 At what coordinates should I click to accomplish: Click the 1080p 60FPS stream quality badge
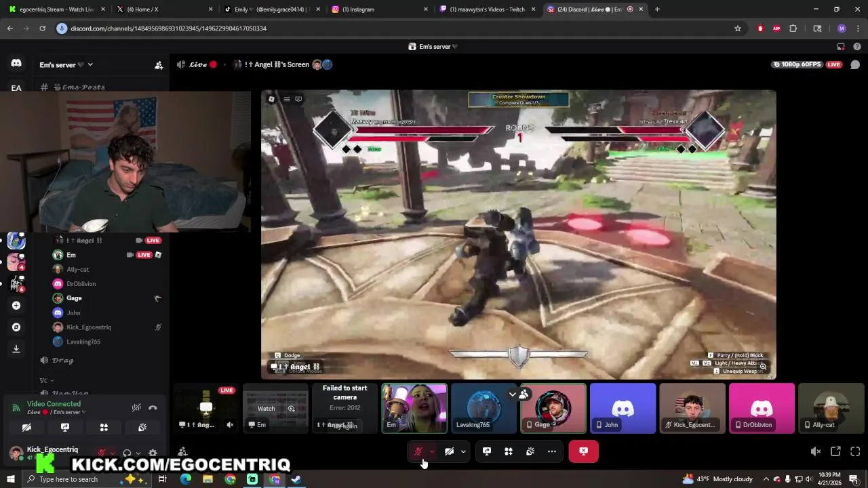[x=797, y=64]
